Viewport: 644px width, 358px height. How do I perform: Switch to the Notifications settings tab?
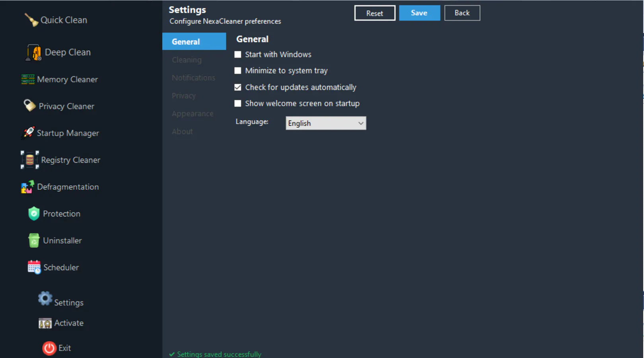(x=194, y=78)
